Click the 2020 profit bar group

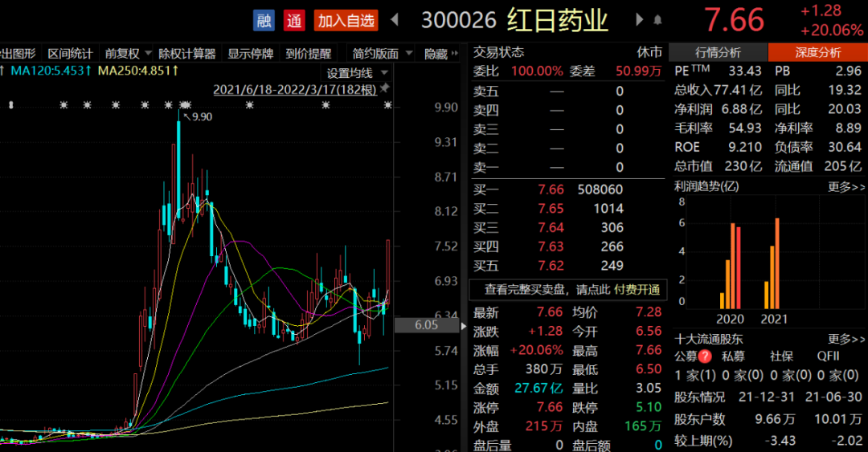pyautogui.click(x=730, y=266)
